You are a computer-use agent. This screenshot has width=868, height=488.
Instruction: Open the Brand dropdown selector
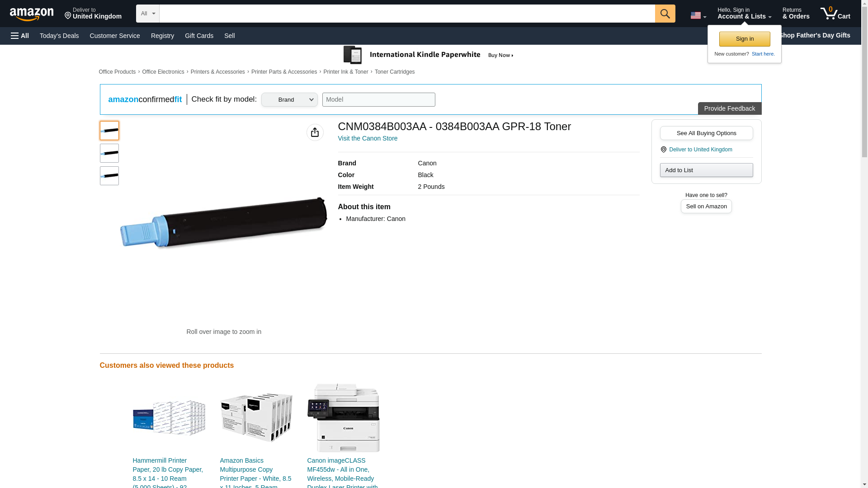click(x=289, y=100)
